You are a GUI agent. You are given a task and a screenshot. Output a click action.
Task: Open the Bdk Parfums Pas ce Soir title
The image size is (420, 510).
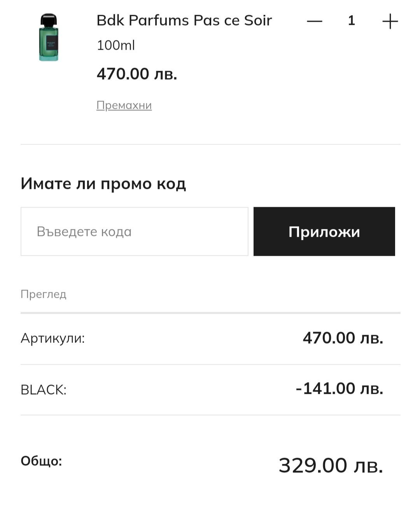[184, 21]
